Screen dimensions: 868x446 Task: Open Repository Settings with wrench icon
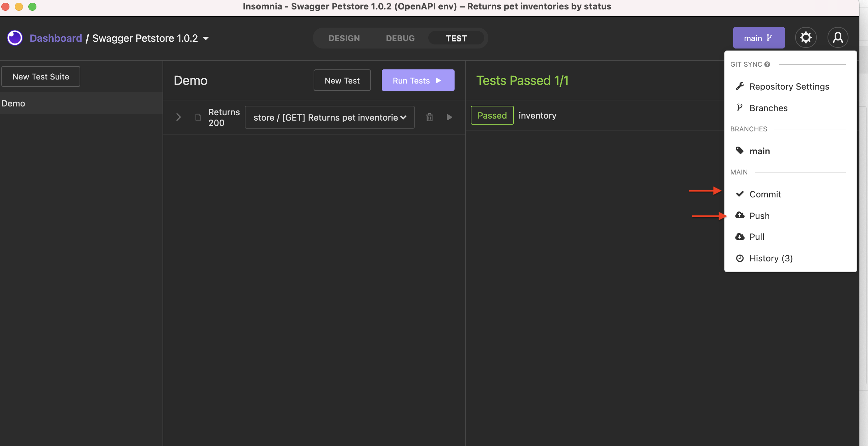pos(789,86)
